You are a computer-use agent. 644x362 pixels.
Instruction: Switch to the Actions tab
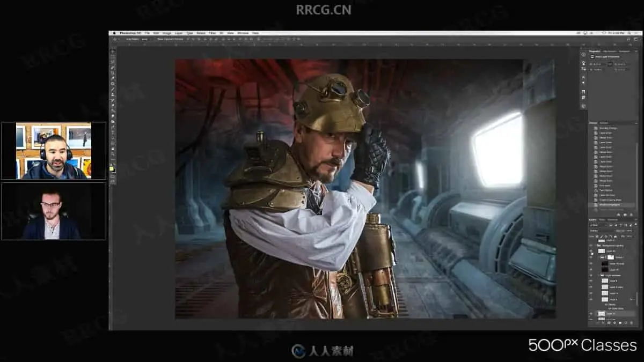(604, 123)
